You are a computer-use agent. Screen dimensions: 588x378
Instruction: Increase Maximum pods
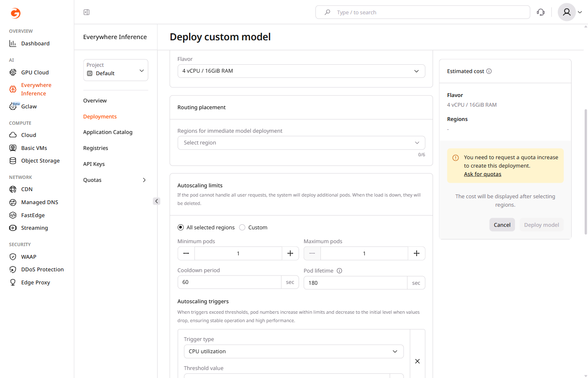tap(417, 253)
